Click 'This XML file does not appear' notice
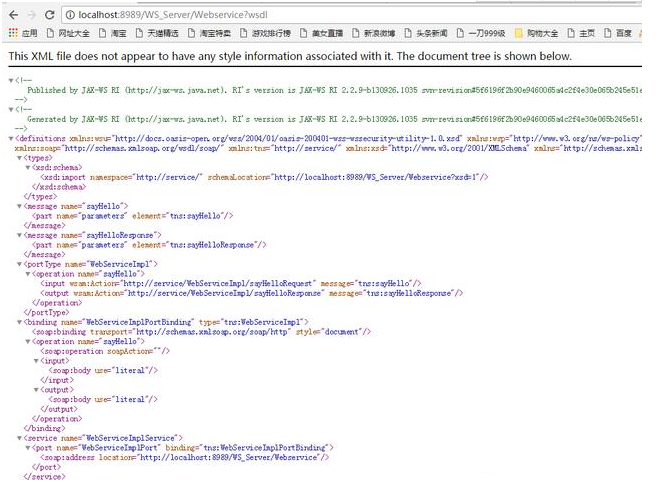 click(x=290, y=56)
